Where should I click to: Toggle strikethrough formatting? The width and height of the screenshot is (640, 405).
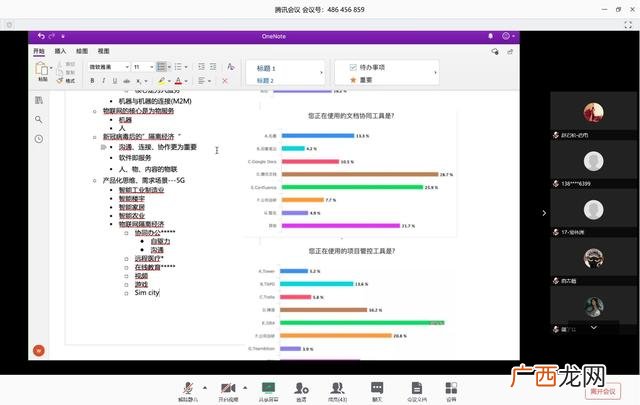[127, 81]
